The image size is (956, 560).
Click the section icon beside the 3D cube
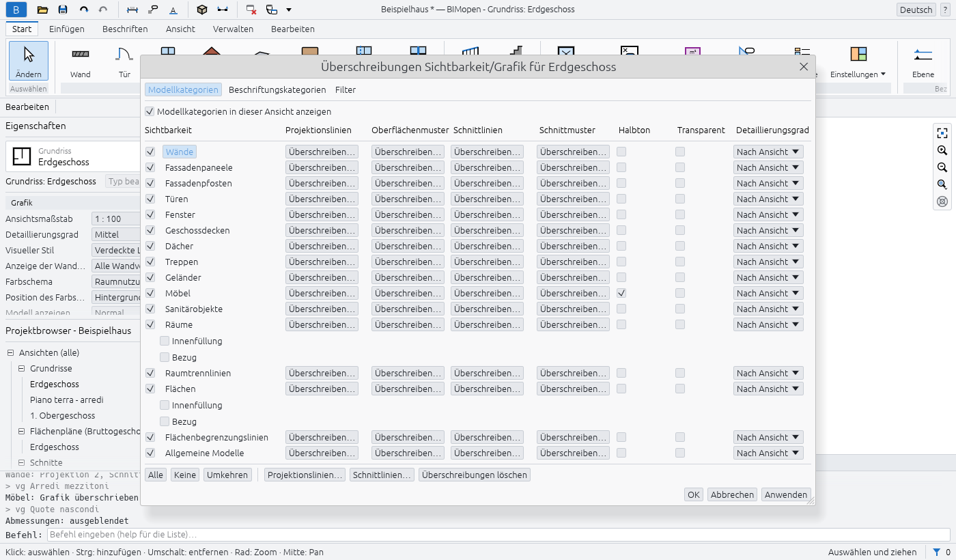pos(222,10)
